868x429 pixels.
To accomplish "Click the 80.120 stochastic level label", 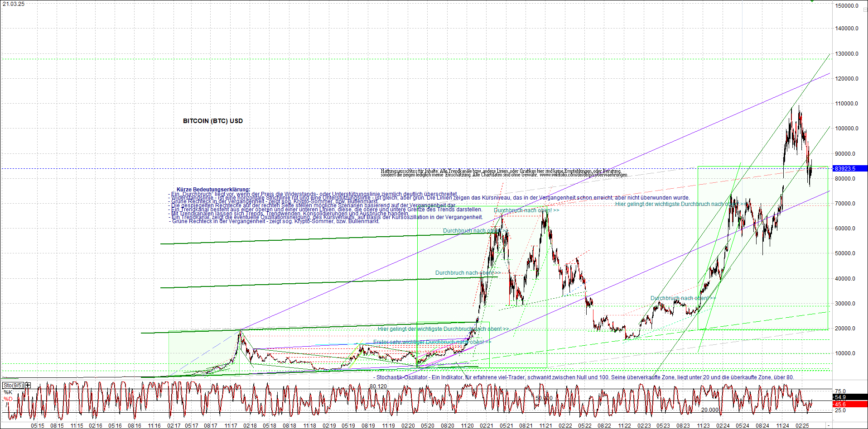I will tap(378, 386).
